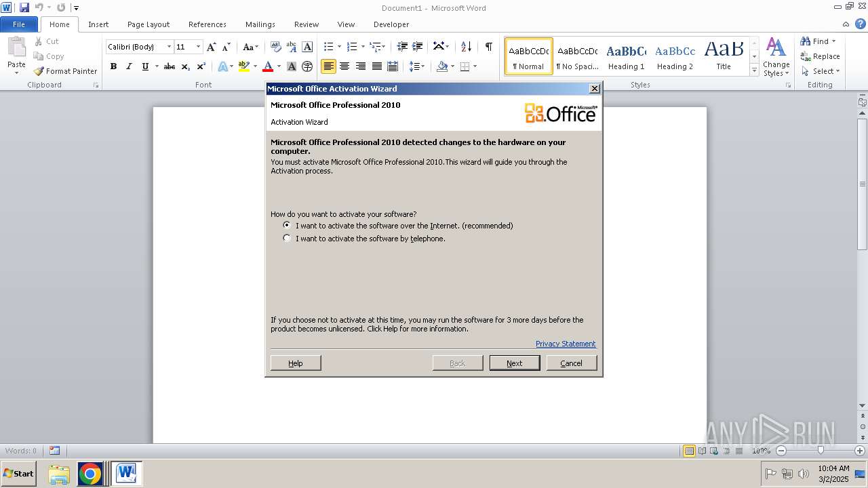The width and height of the screenshot is (868, 488).
Task: Switch to the Mailings tab
Action: [x=260, y=24]
